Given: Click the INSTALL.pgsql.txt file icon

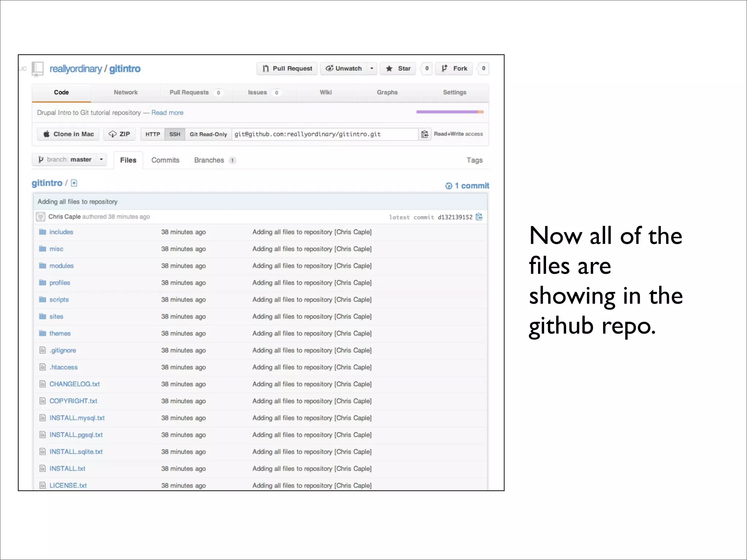Looking at the screenshot, I should (x=43, y=435).
